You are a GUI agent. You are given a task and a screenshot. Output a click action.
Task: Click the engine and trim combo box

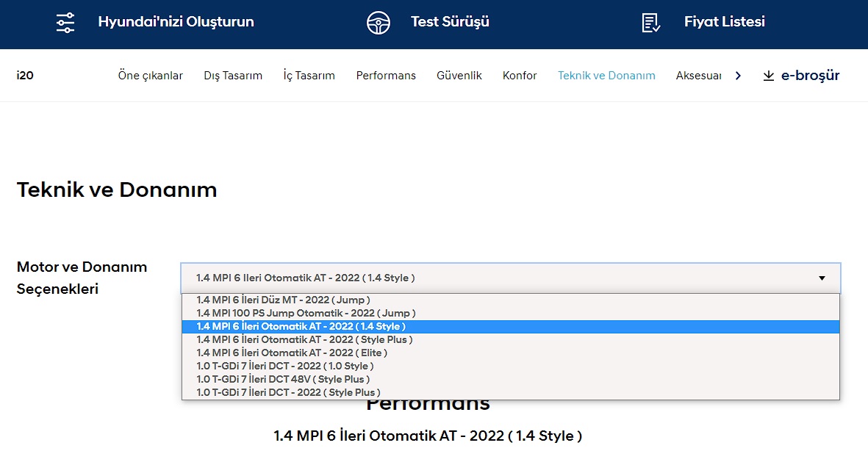click(x=510, y=278)
